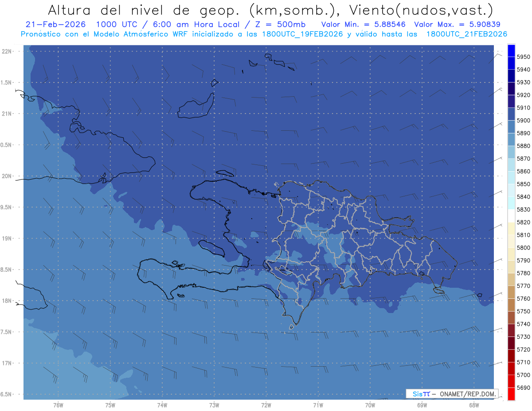Click the "5740" colorbar value
The width and height of the screenshot is (532, 411).
(x=524, y=324)
